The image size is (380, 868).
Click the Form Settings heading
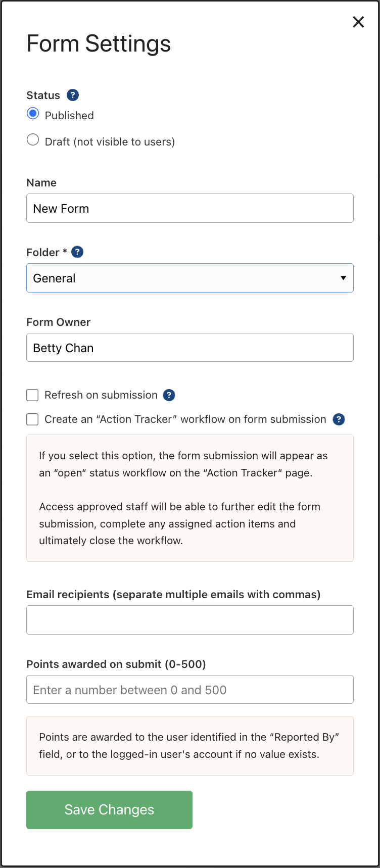(x=99, y=43)
